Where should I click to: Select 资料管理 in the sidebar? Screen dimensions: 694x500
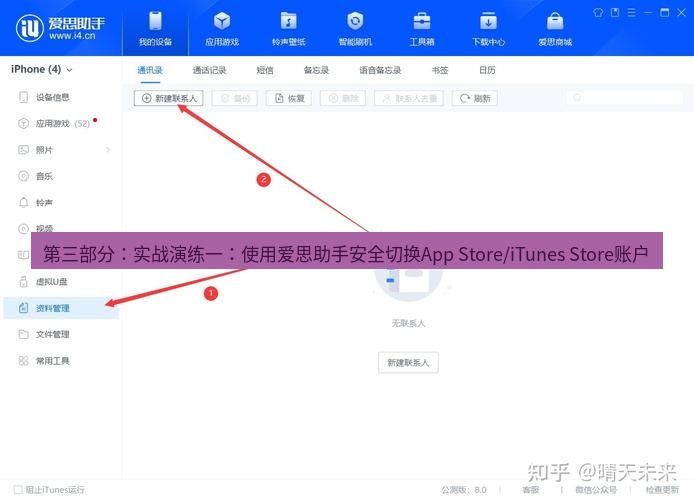coord(61,308)
